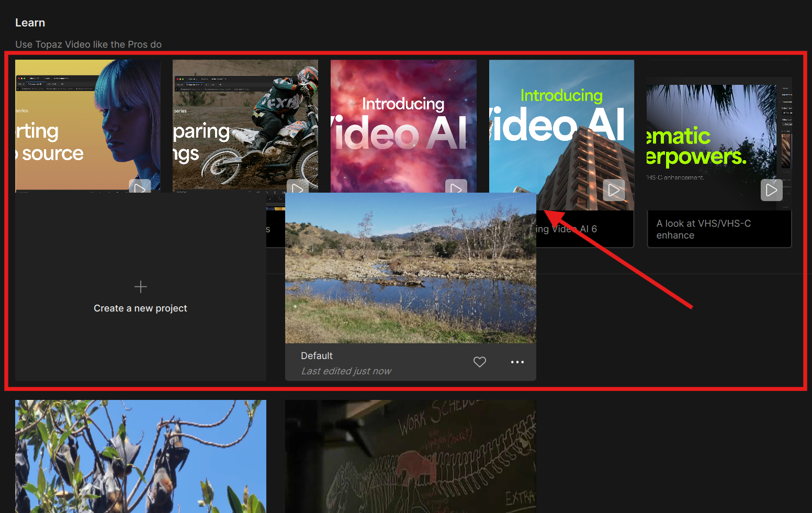This screenshot has width=812, height=513.
Task: Click the "Create a new project" label
Action: tap(140, 308)
